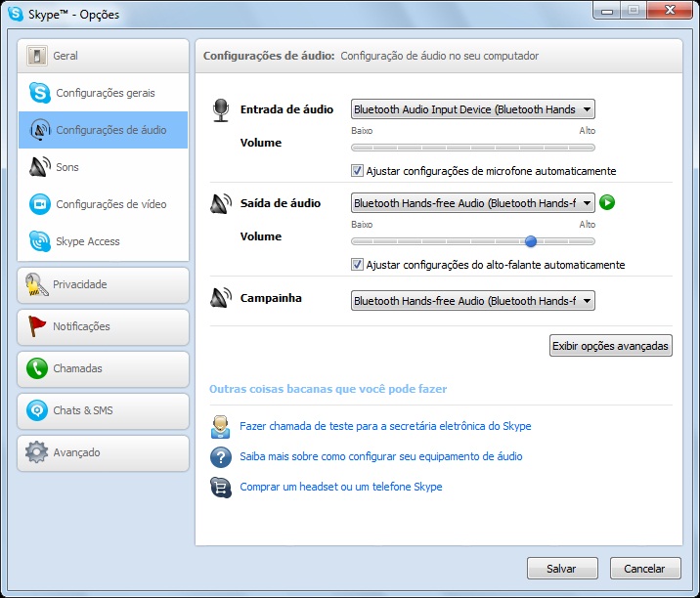Open Configurações de vídeo

tap(103, 204)
